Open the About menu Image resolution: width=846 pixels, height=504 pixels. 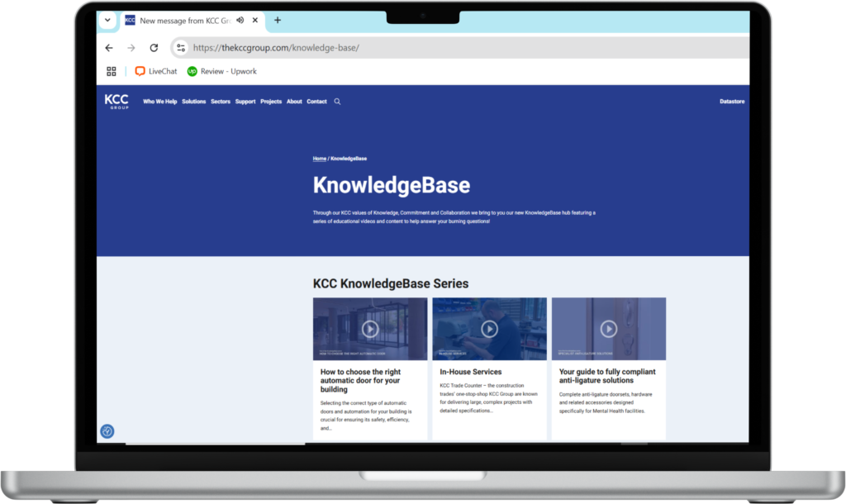pyautogui.click(x=294, y=102)
